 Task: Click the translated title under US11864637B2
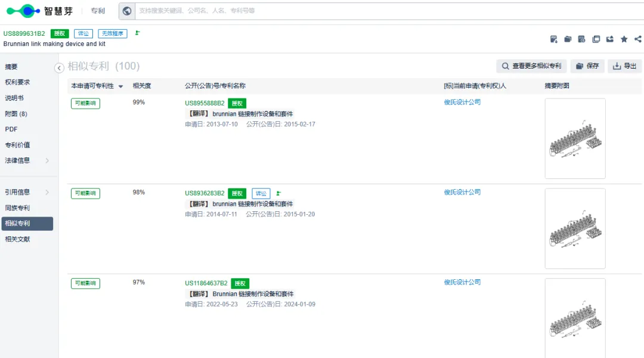240,294
